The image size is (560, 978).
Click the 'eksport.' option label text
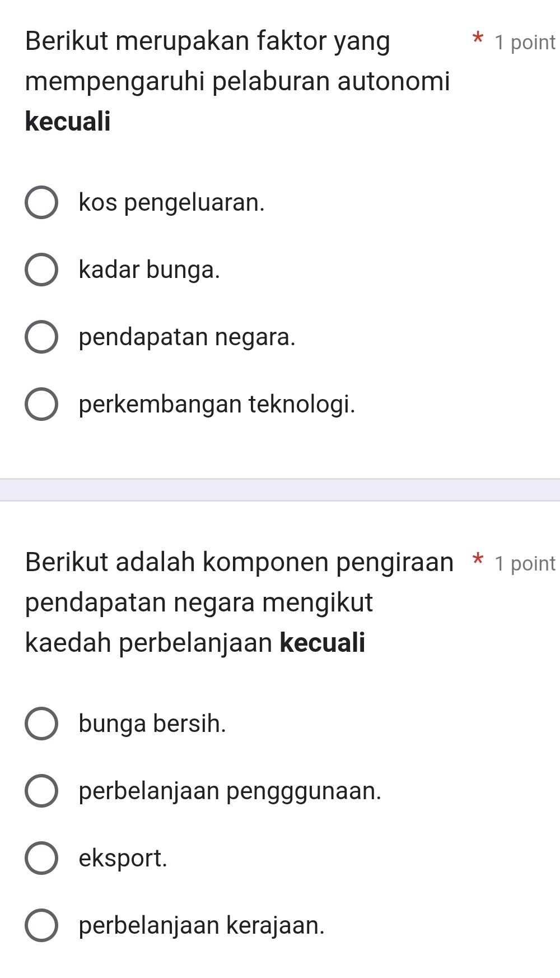point(123,858)
